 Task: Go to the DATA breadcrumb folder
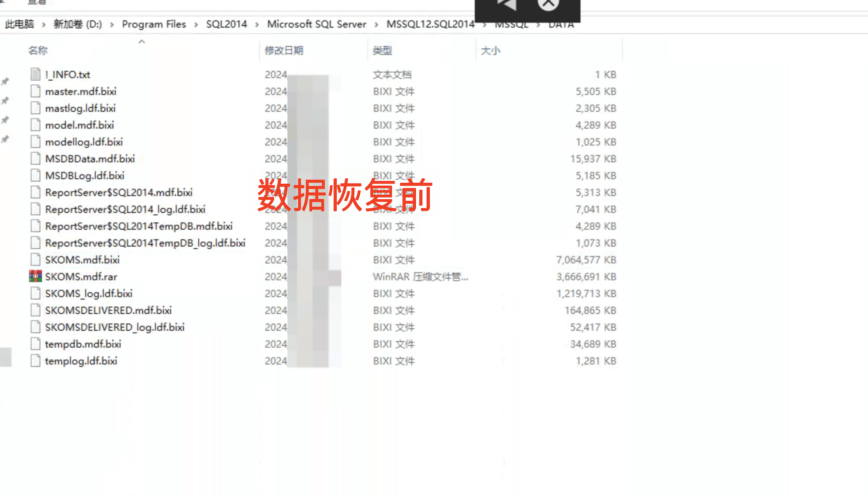pos(561,25)
